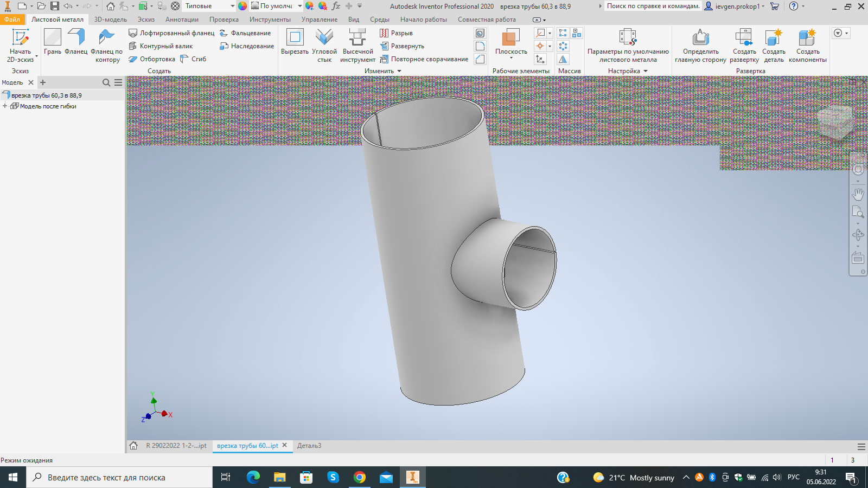Image resolution: width=868 pixels, height=488 pixels.
Task: Open the Проверка ribbon tab
Action: pyautogui.click(x=224, y=20)
